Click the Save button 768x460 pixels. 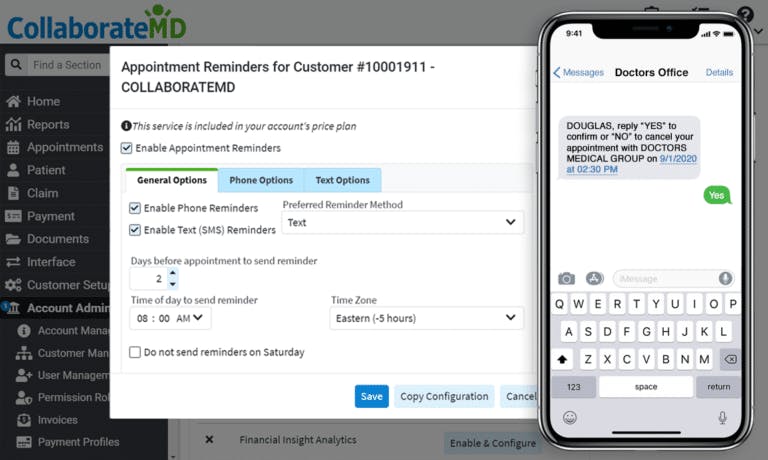coord(372,396)
